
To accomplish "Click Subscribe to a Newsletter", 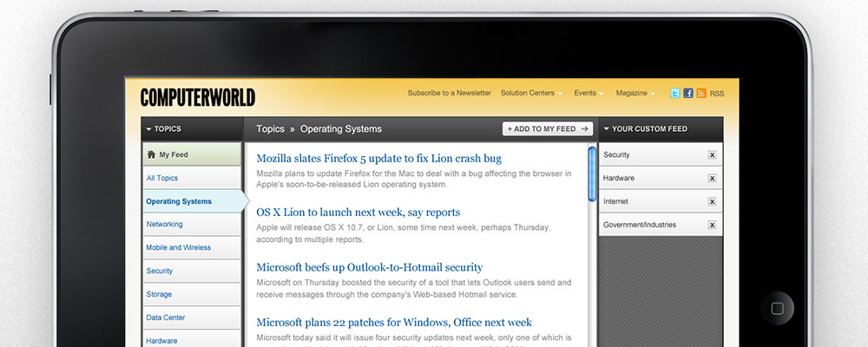I will point(449,93).
